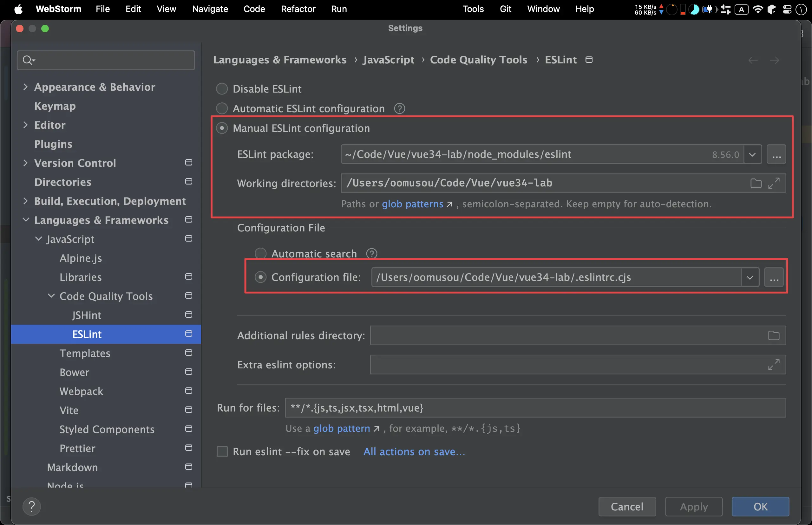Enable Run eslint --fix on save
Screen dimensions: 812x525
222,452
